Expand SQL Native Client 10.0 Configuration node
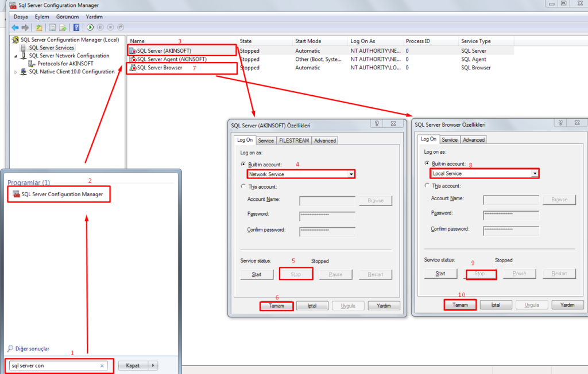This screenshot has width=588, height=374. pyautogui.click(x=16, y=72)
